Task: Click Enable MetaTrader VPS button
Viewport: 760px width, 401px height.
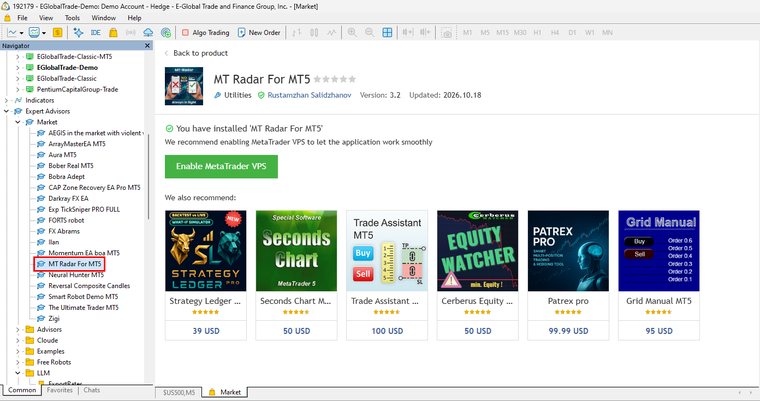Action: (221, 166)
